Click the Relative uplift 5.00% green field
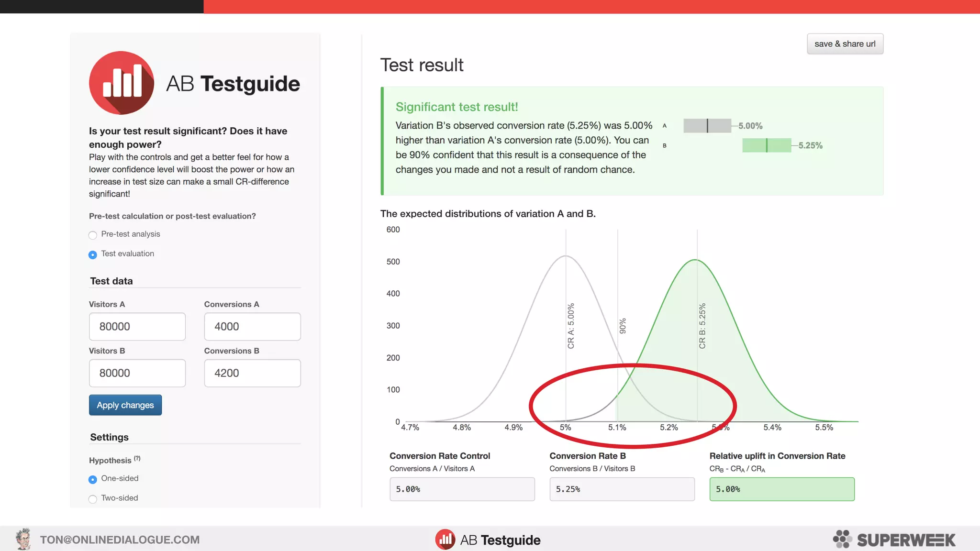This screenshot has width=980, height=551. tap(781, 489)
